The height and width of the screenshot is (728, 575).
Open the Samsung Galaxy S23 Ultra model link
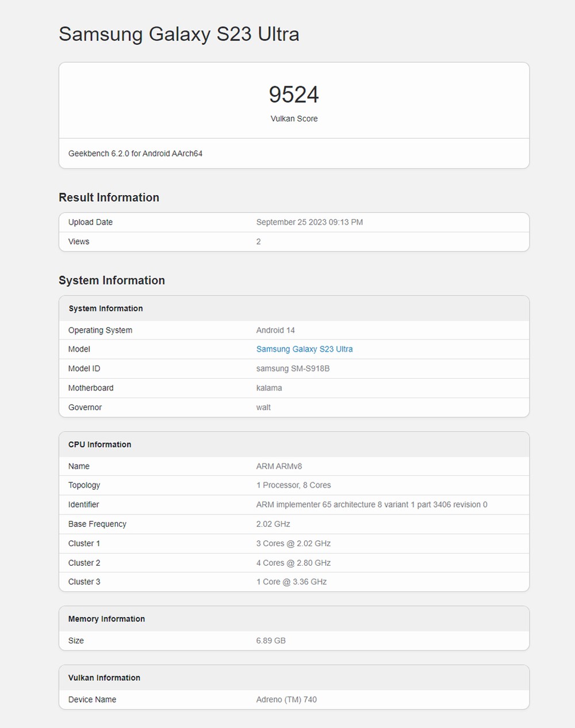(x=304, y=349)
